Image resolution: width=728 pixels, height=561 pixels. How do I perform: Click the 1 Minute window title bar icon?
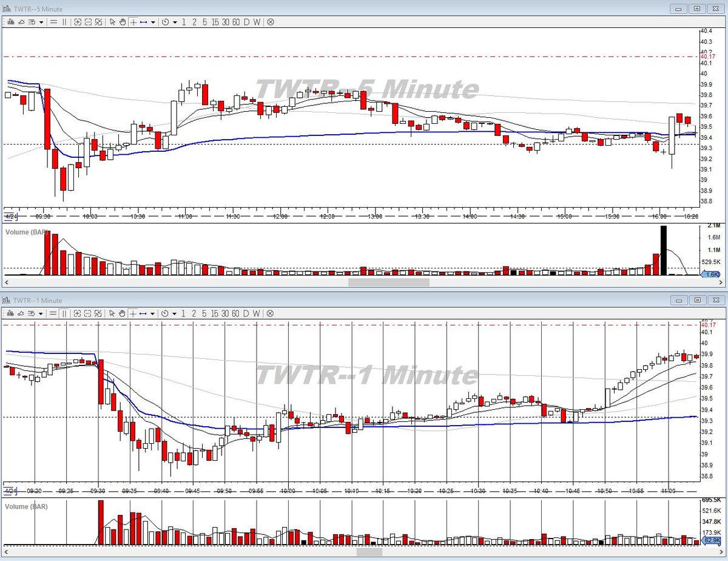click(7, 300)
